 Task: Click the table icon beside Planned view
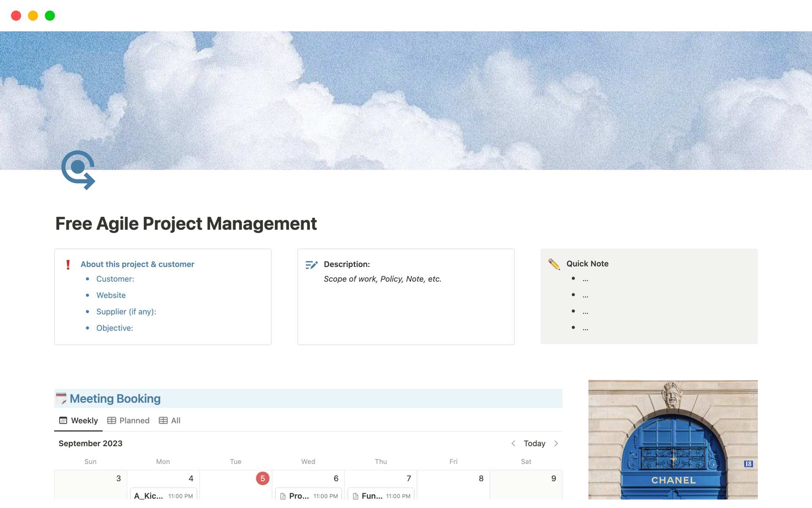pyautogui.click(x=112, y=420)
